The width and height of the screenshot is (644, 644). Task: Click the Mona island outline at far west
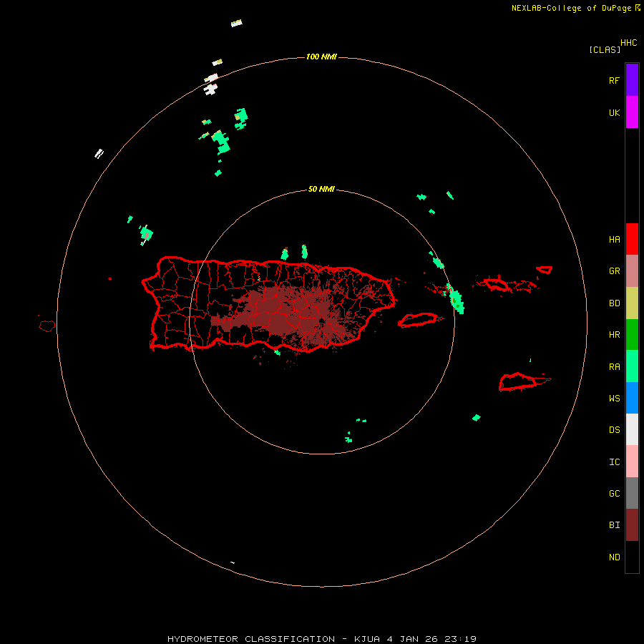point(47,326)
